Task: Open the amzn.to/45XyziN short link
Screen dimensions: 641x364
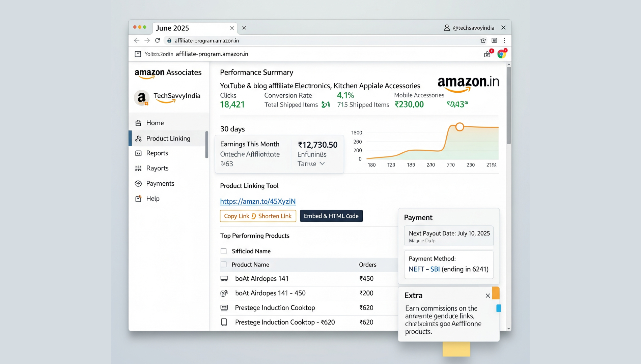Action: [x=258, y=201]
